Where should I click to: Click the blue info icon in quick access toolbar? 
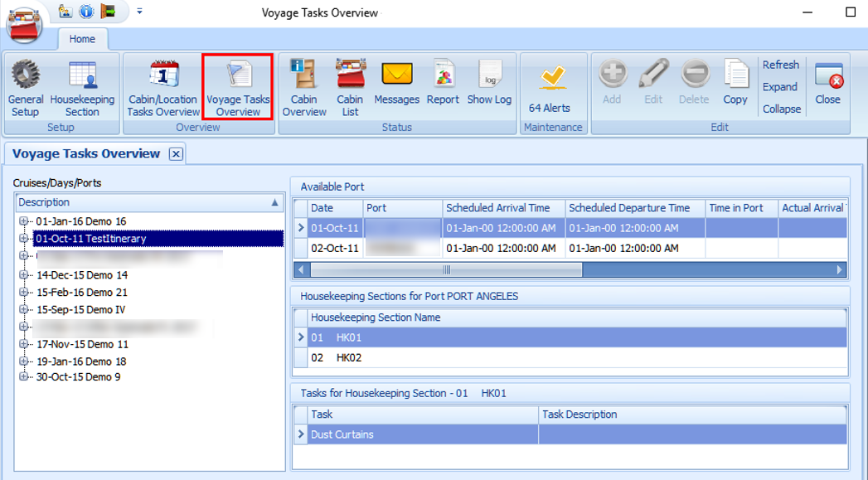pyautogui.click(x=86, y=11)
